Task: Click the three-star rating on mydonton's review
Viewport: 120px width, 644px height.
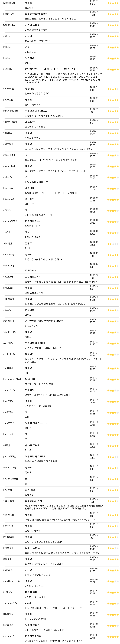Action: 113,355
